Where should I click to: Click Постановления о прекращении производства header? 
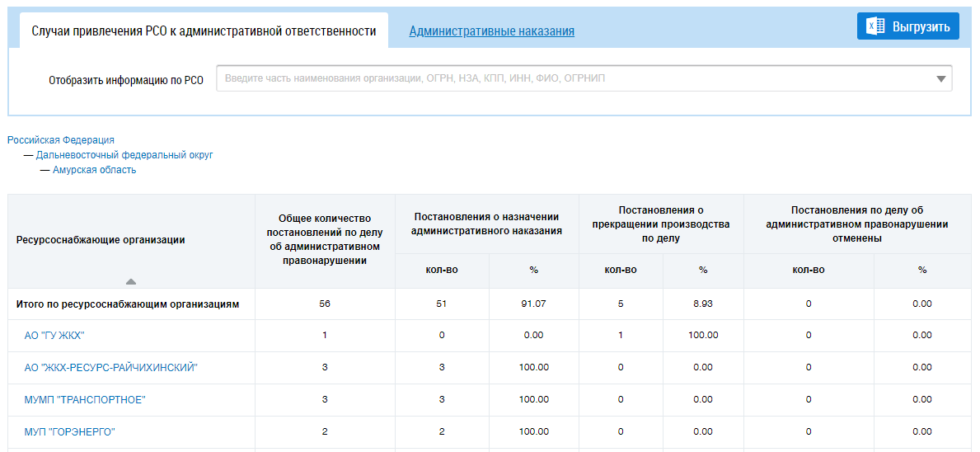tap(661, 224)
